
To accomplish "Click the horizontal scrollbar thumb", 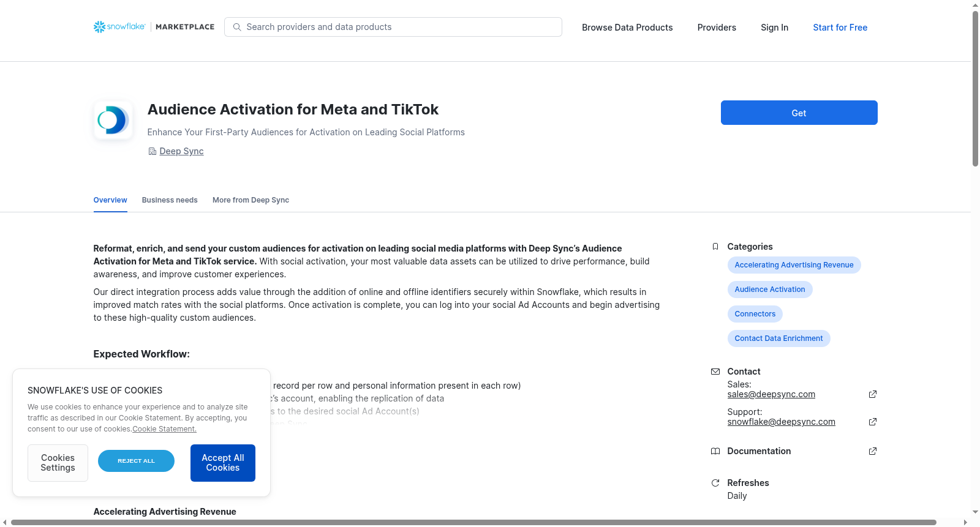I will (x=473, y=522).
